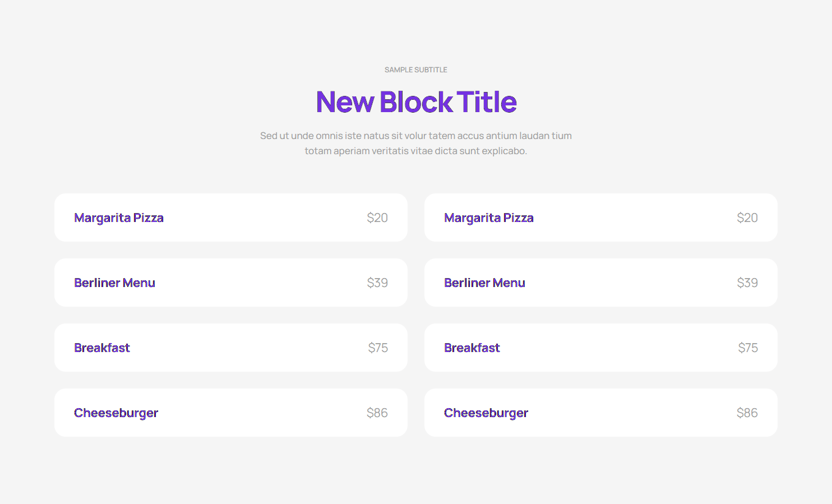The height and width of the screenshot is (504, 832).
Task: Click the $86 price beside left Cheeseburger
Action: tap(378, 413)
